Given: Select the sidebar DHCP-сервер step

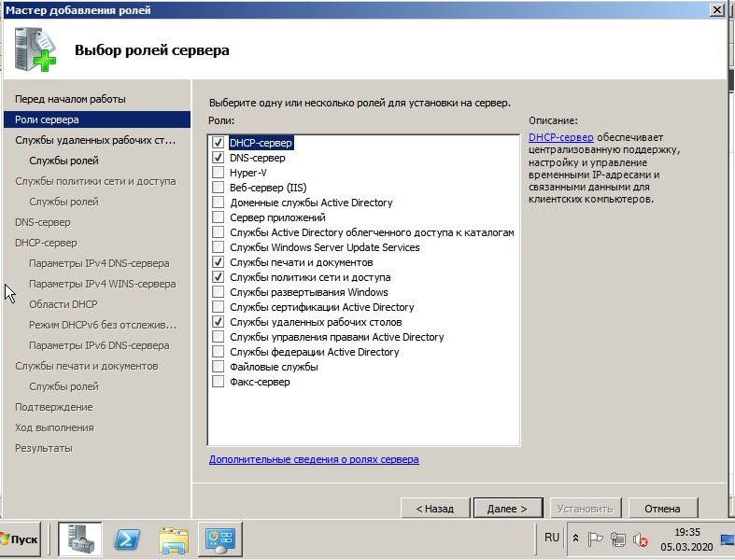Looking at the screenshot, I should click(x=46, y=243).
